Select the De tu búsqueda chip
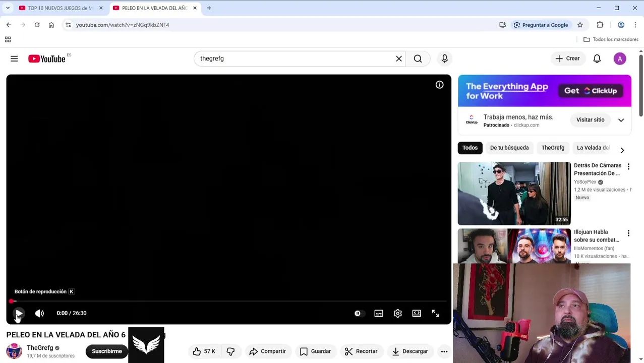The width and height of the screenshot is (644, 363). coord(509,148)
